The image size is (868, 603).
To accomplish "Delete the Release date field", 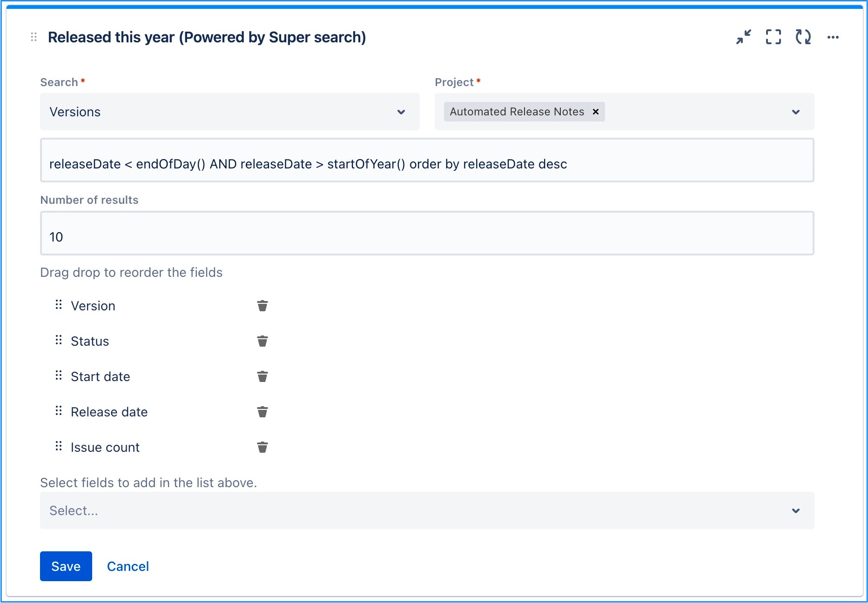I will click(x=262, y=412).
